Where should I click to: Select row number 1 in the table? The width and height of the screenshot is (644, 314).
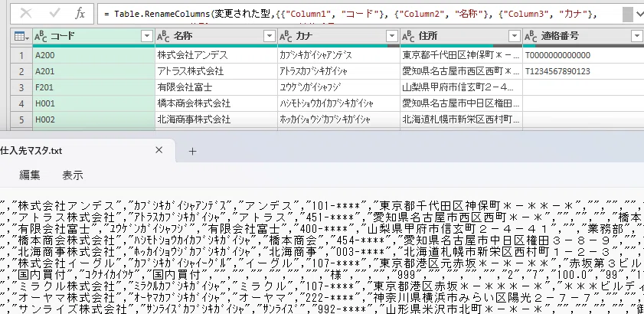[21, 55]
